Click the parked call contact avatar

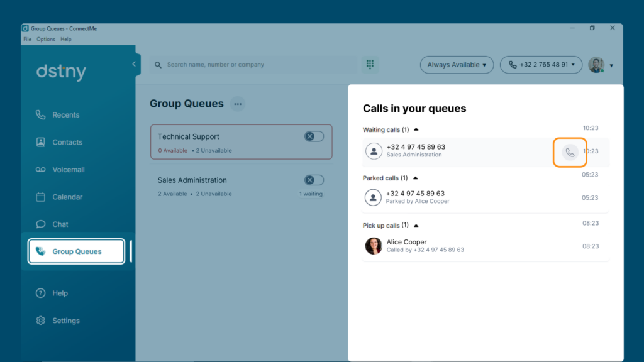[x=373, y=197]
